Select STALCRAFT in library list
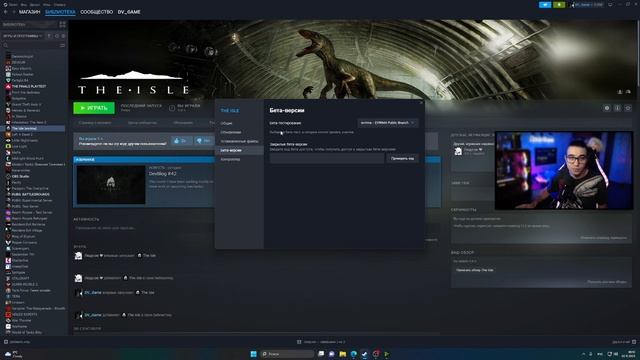 point(20,278)
